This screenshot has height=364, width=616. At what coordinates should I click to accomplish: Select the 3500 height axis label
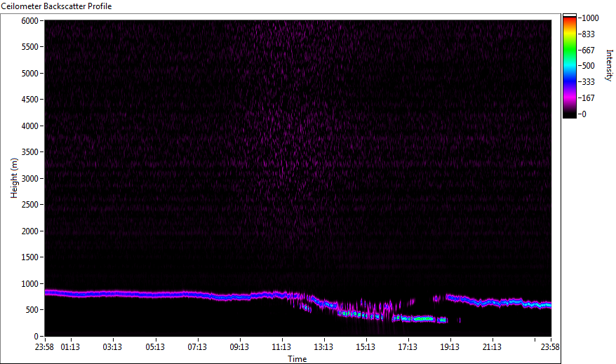click(30, 152)
